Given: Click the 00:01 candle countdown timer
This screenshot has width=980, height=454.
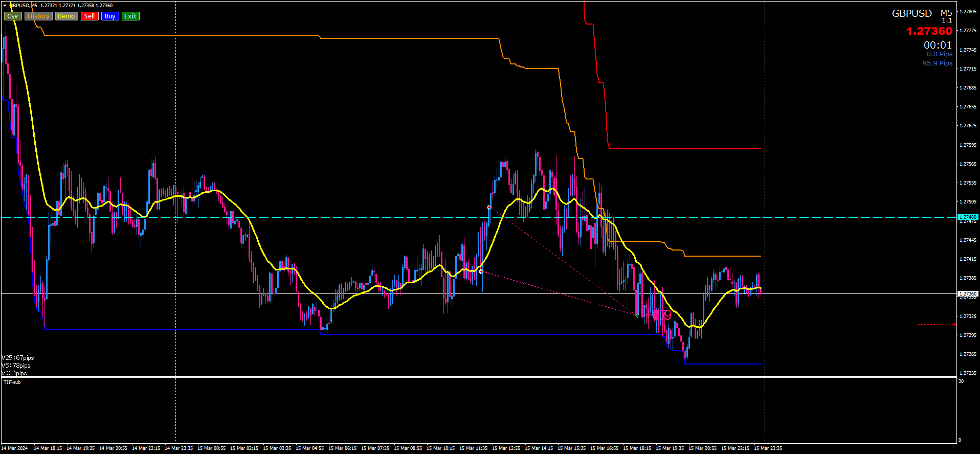Looking at the screenshot, I should click(x=938, y=45).
